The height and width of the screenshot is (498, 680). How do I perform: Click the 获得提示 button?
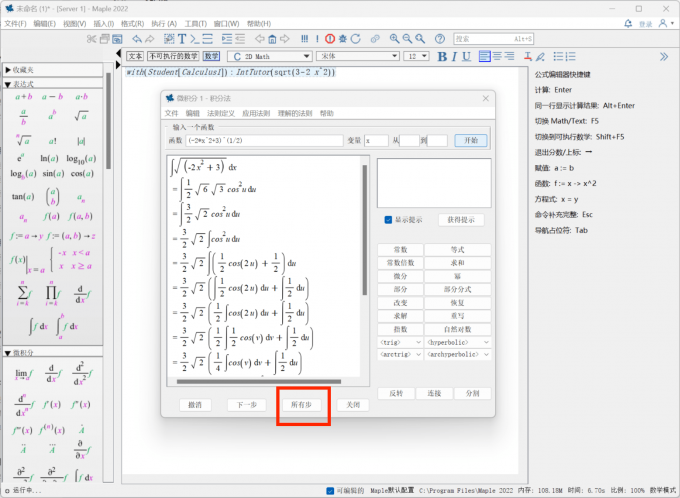click(x=461, y=220)
